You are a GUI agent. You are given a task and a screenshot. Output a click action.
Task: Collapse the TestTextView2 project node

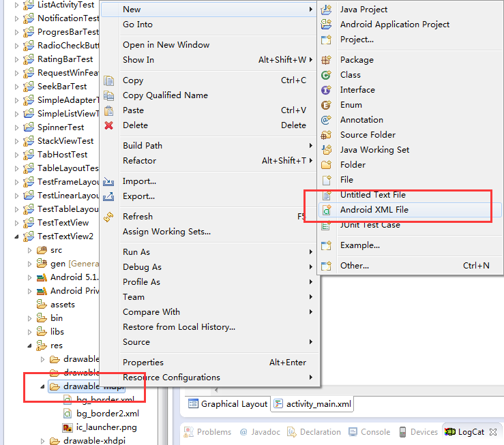tap(17, 236)
